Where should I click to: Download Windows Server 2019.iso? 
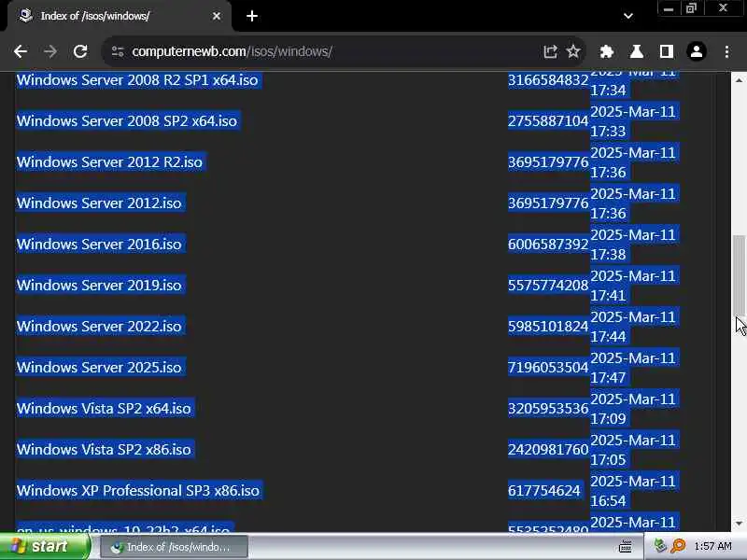coord(99,285)
